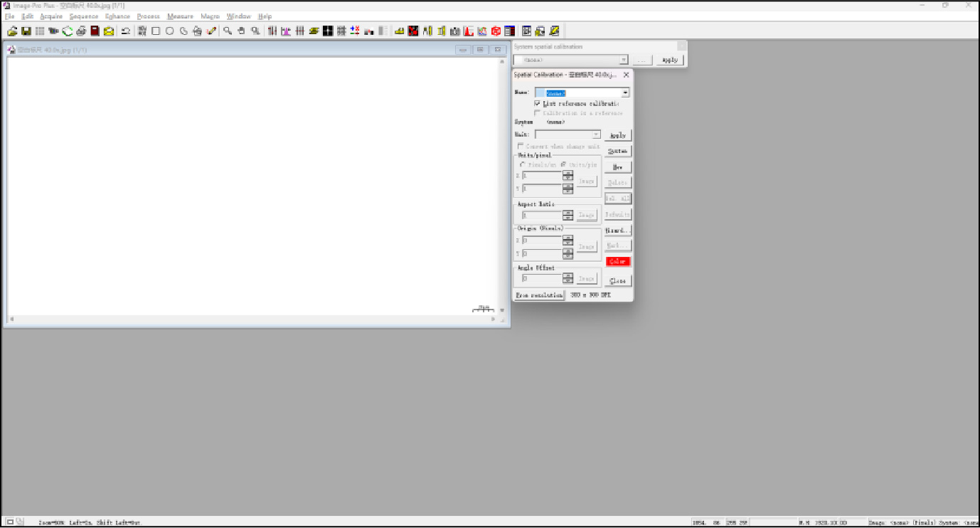Select the hand pan tool
980x528 pixels.
(x=241, y=31)
